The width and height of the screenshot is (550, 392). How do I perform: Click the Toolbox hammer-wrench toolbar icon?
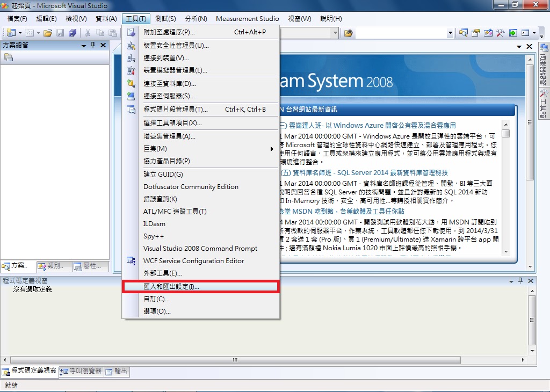(500, 33)
